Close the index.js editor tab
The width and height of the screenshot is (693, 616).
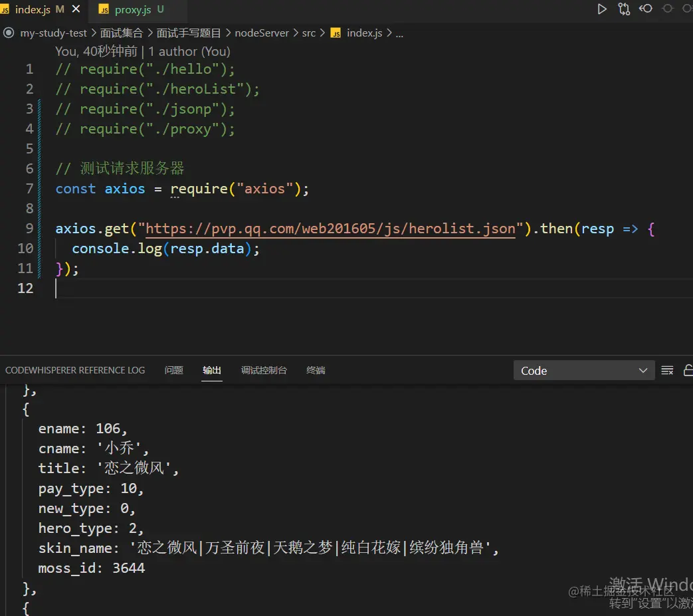coord(76,9)
